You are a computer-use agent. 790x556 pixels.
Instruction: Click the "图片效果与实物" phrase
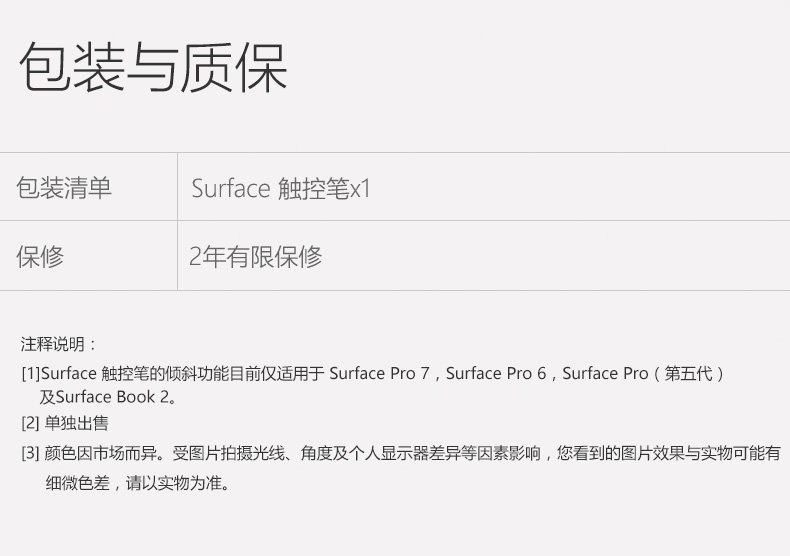click(659, 452)
